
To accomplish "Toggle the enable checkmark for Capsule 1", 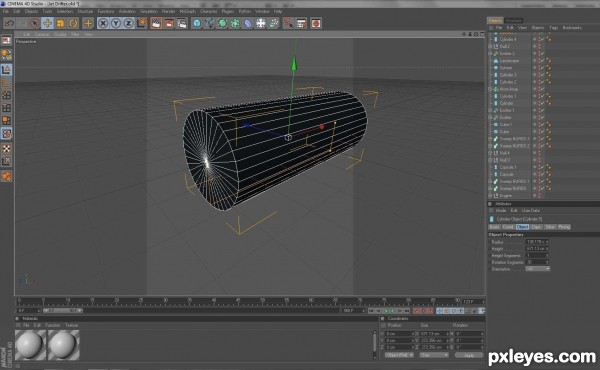I will (x=543, y=167).
